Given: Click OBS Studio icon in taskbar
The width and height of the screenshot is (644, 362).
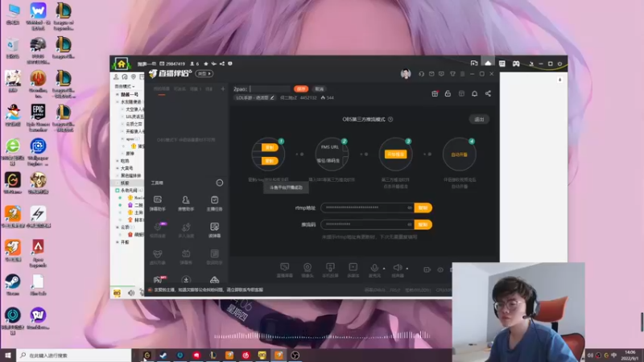Looking at the screenshot, I should tap(295, 355).
